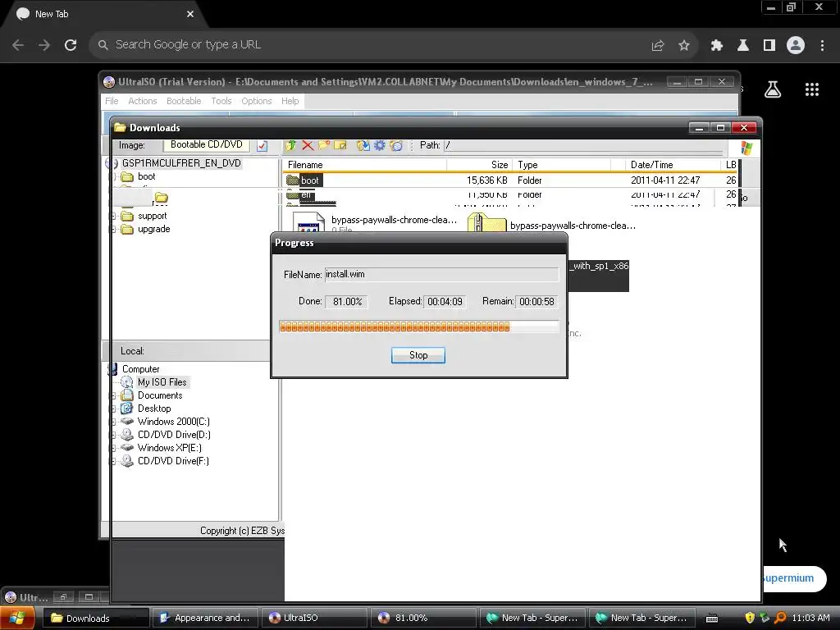Click the share page icon in address bar
The height and width of the screenshot is (630, 840).
click(x=658, y=45)
